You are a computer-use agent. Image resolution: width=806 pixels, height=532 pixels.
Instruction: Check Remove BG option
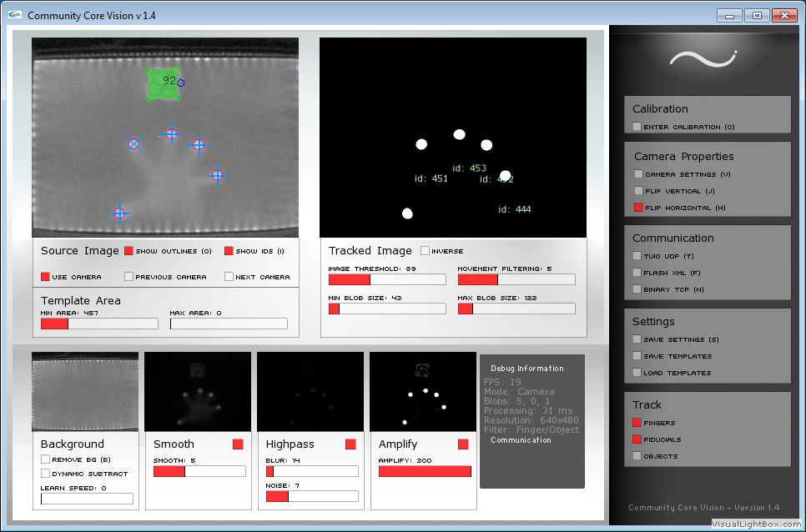click(x=45, y=459)
